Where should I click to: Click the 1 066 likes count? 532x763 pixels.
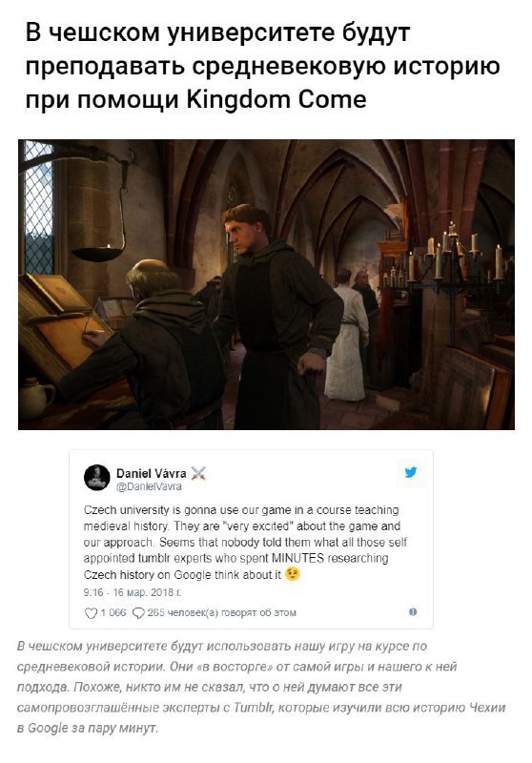pos(113,612)
